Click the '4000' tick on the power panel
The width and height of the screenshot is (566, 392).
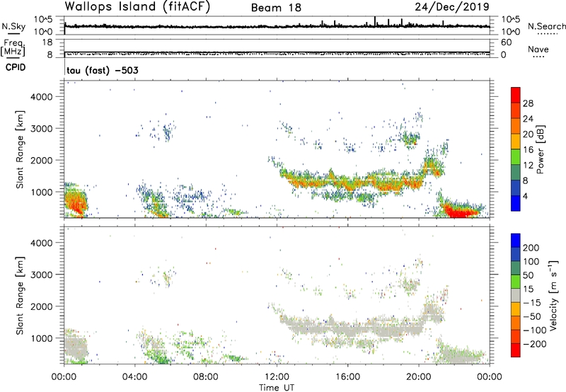42,97
